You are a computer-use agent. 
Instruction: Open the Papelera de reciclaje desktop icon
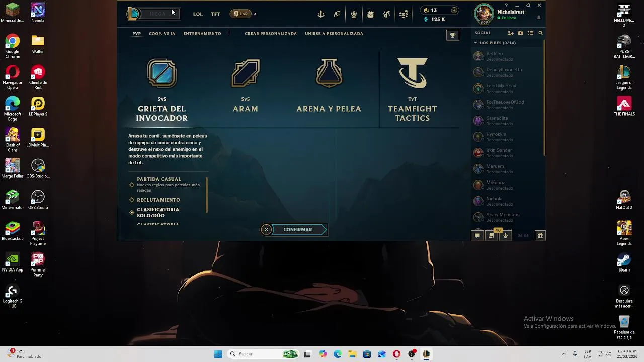[624, 327]
